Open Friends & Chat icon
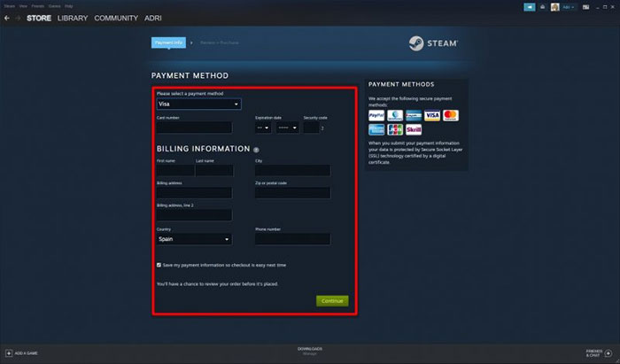 click(x=608, y=353)
